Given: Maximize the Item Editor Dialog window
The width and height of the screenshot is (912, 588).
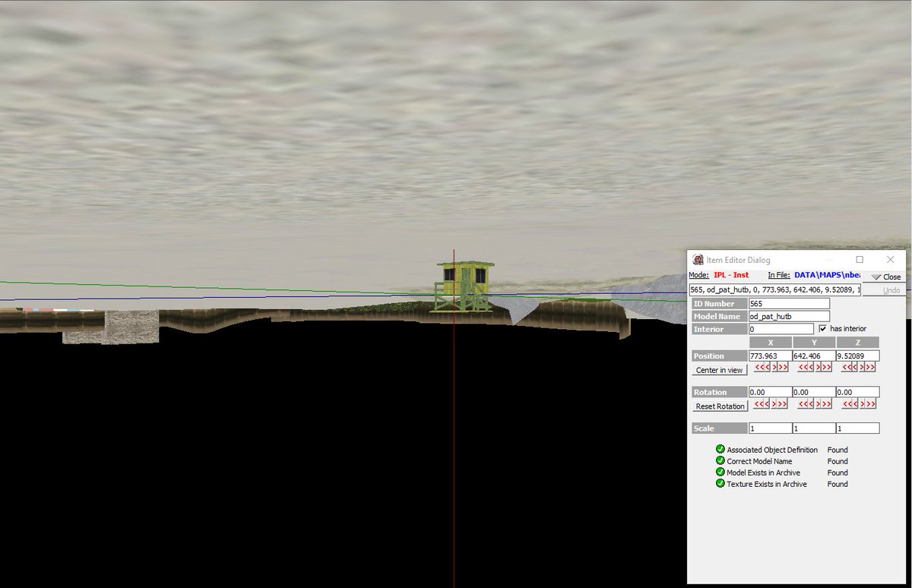Looking at the screenshot, I should pos(860,260).
